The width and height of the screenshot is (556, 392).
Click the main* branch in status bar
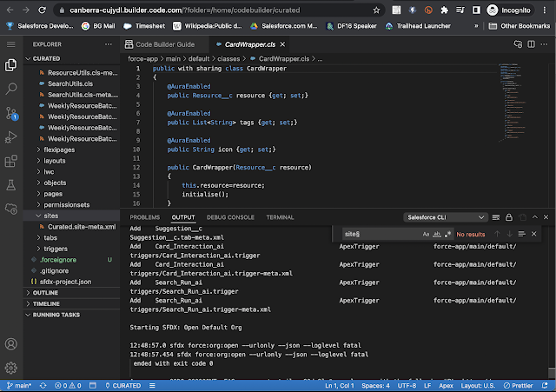tap(19, 386)
